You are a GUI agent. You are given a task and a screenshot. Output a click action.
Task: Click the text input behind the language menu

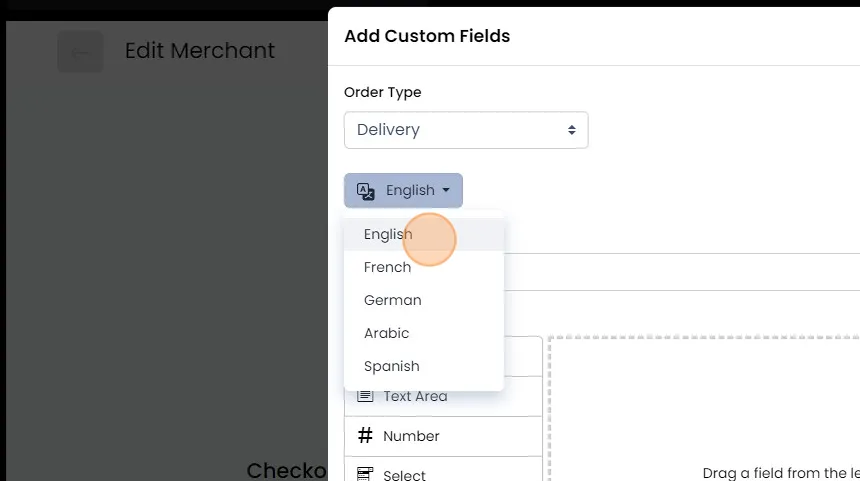click(x=680, y=272)
